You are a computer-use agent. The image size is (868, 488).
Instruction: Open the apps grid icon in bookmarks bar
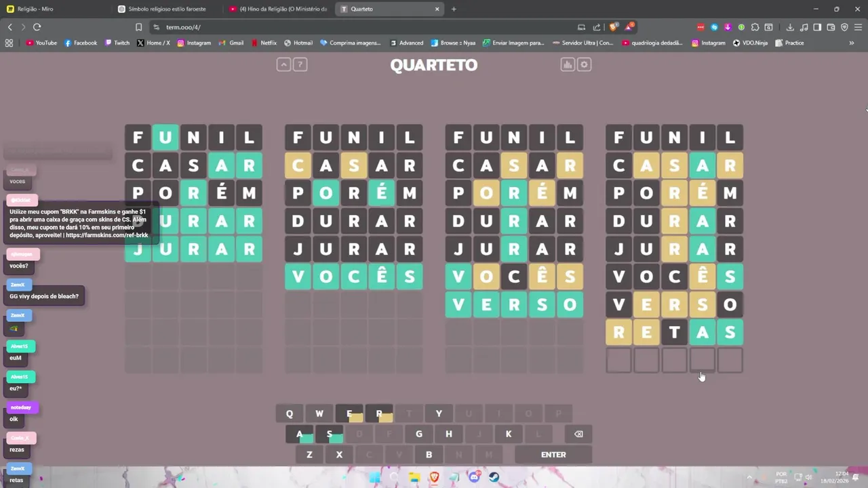pos(9,43)
